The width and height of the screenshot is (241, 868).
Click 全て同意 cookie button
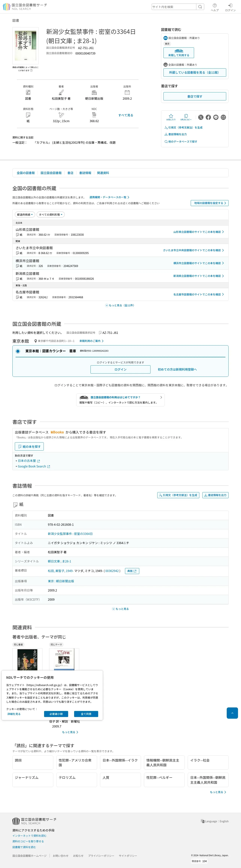coord(86,714)
